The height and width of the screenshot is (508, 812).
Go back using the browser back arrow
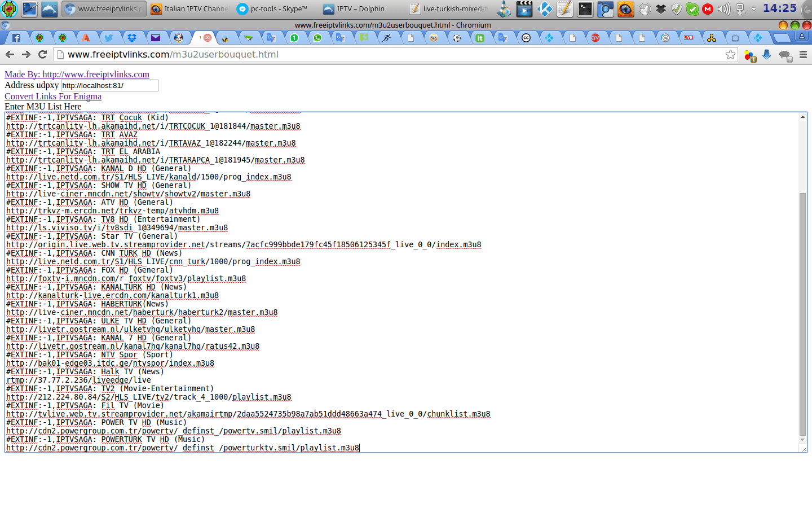pyautogui.click(x=10, y=54)
